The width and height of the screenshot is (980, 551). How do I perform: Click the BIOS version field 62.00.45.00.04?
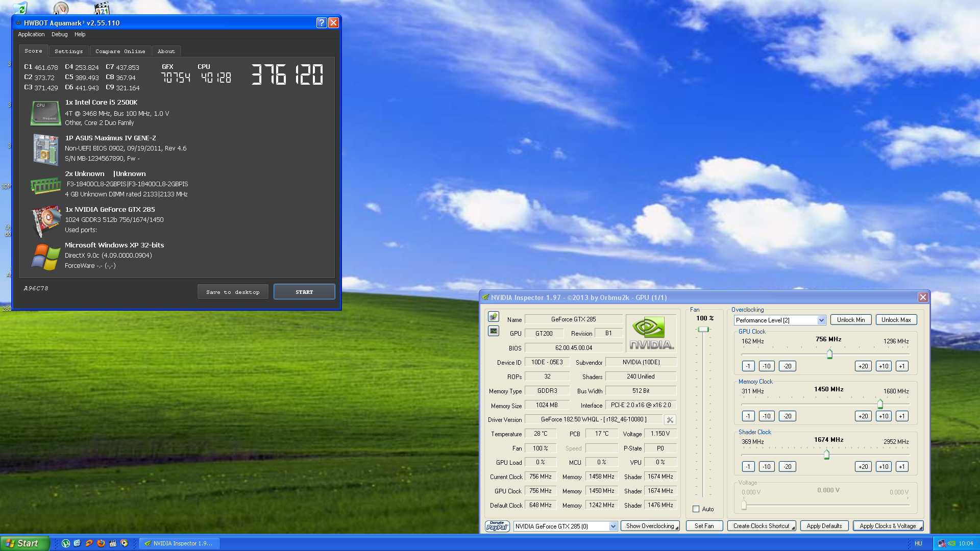click(x=574, y=348)
